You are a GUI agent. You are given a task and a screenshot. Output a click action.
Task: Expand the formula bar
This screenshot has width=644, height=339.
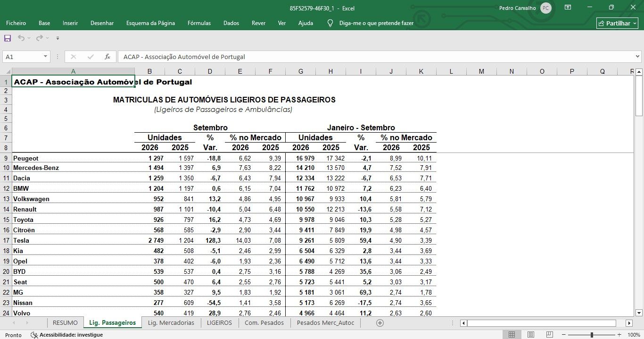tap(638, 57)
